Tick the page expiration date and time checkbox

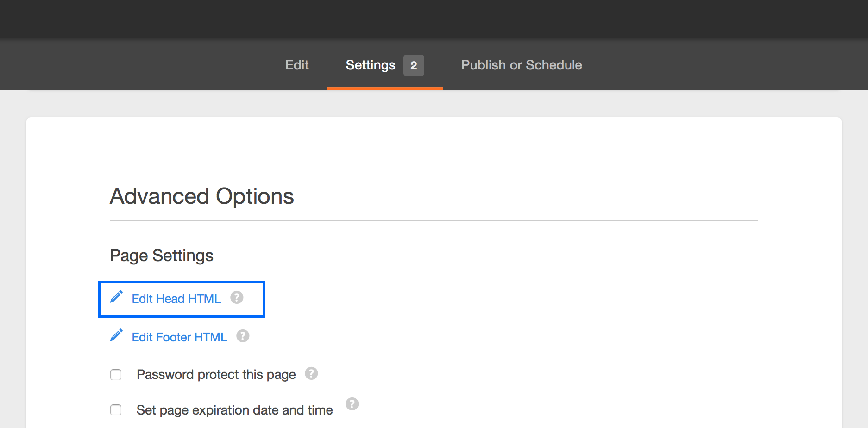click(116, 410)
